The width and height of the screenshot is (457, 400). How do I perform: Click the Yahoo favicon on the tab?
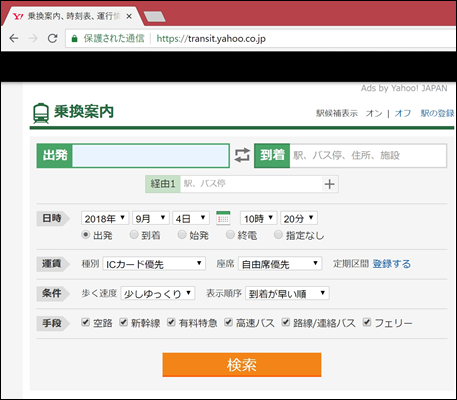tap(18, 16)
